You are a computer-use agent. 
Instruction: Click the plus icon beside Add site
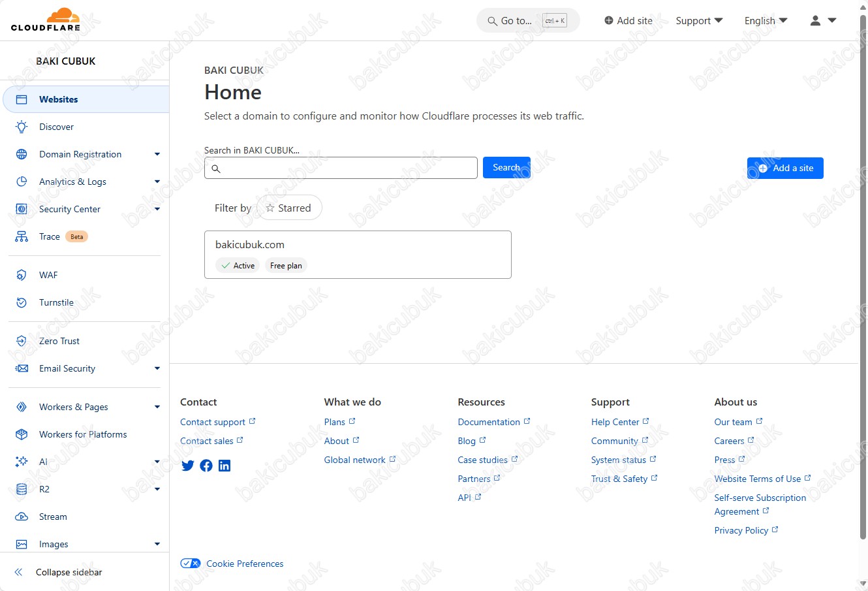pos(609,20)
